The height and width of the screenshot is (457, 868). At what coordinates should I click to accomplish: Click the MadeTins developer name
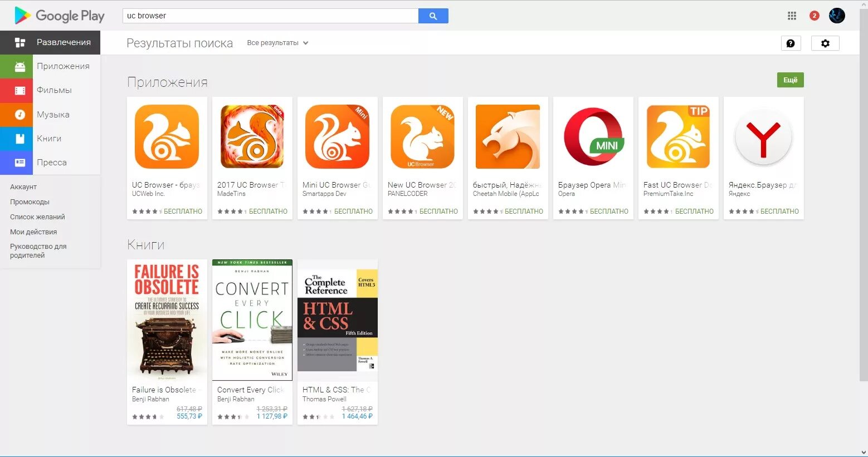pyautogui.click(x=231, y=194)
